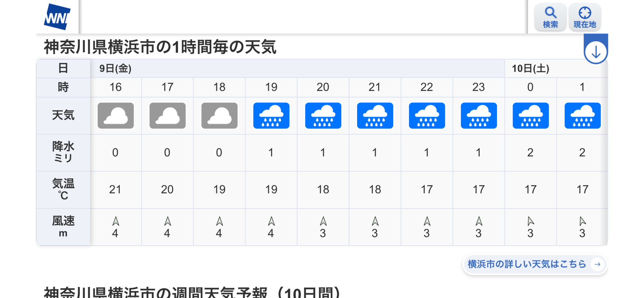Tap the 現在地 current location icon

pyautogui.click(x=584, y=17)
